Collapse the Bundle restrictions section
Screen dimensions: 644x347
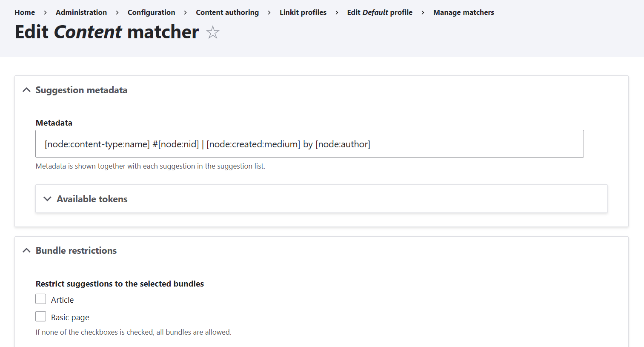pyautogui.click(x=76, y=250)
